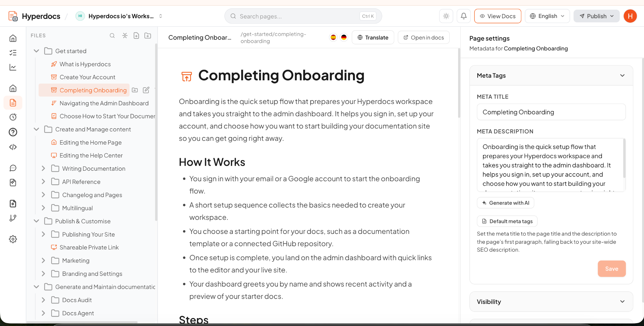This screenshot has height=326, width=644.
Task: Collapse the Meta Tags section
Action: tap(622, 76)
